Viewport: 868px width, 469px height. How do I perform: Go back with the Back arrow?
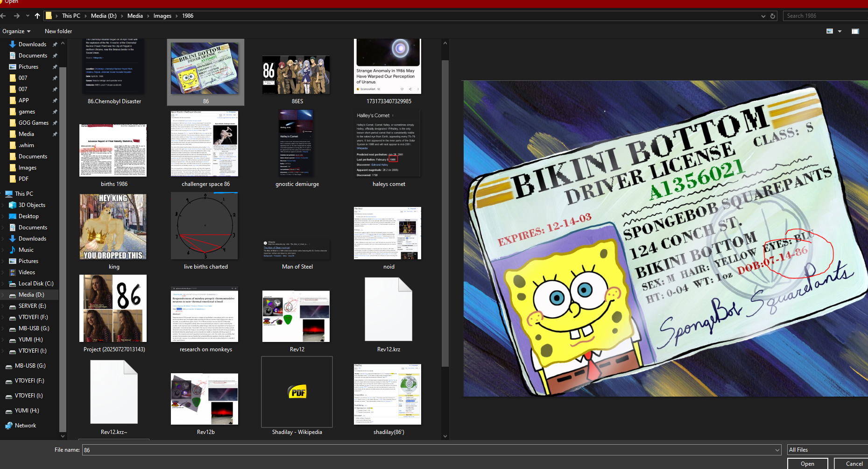3,16
